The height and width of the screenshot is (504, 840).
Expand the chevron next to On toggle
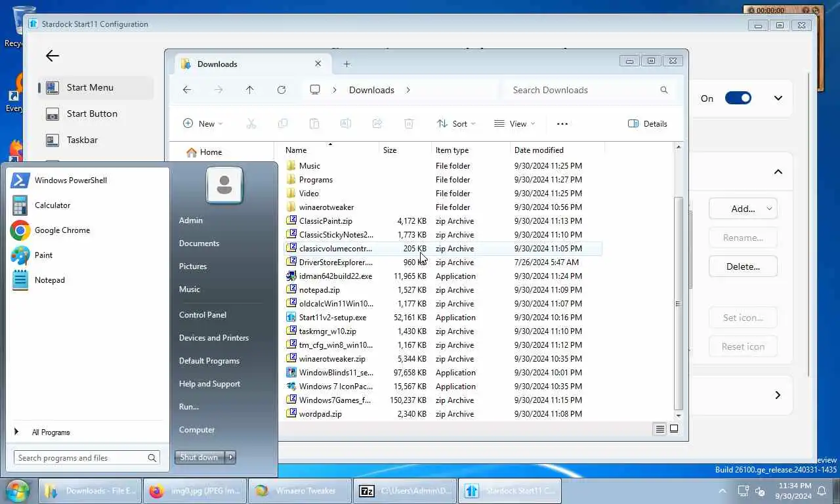pos(778,98)
